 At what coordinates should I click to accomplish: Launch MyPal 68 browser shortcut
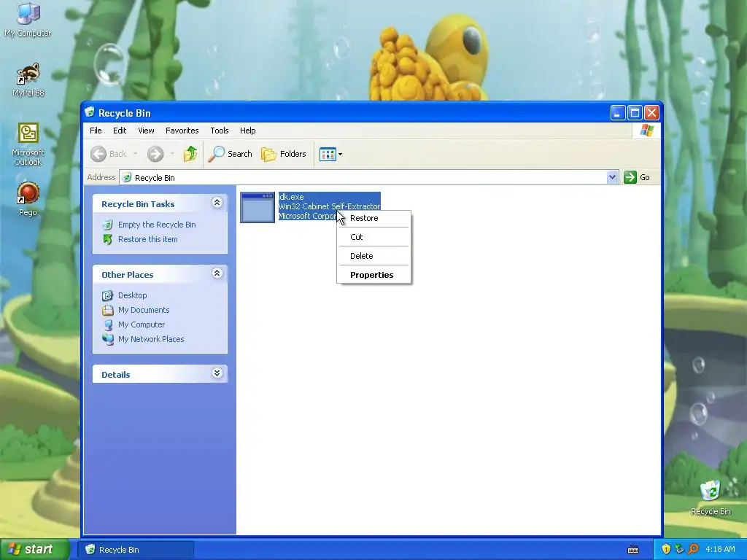pyautogui.click(x=28, y=79)
